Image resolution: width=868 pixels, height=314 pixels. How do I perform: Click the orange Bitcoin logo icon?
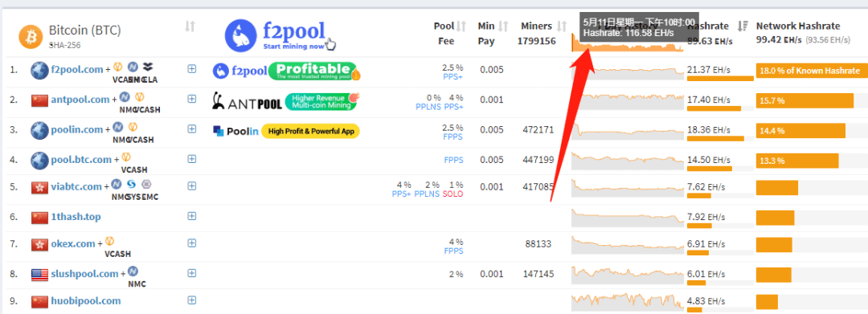pyautogui.click(x=31, y=36)
